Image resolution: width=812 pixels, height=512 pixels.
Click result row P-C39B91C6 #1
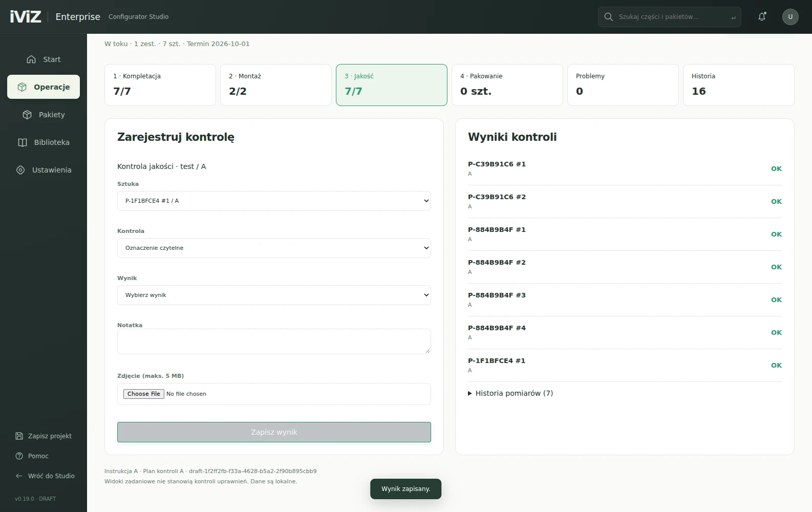point(625,168)
